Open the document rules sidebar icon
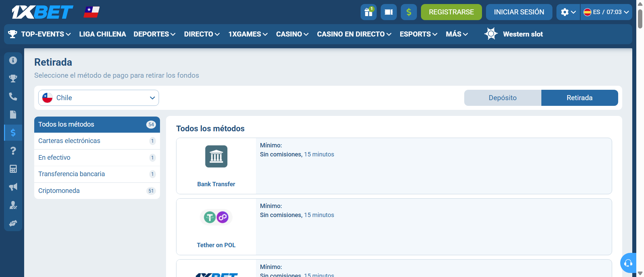 coord(13,115)
